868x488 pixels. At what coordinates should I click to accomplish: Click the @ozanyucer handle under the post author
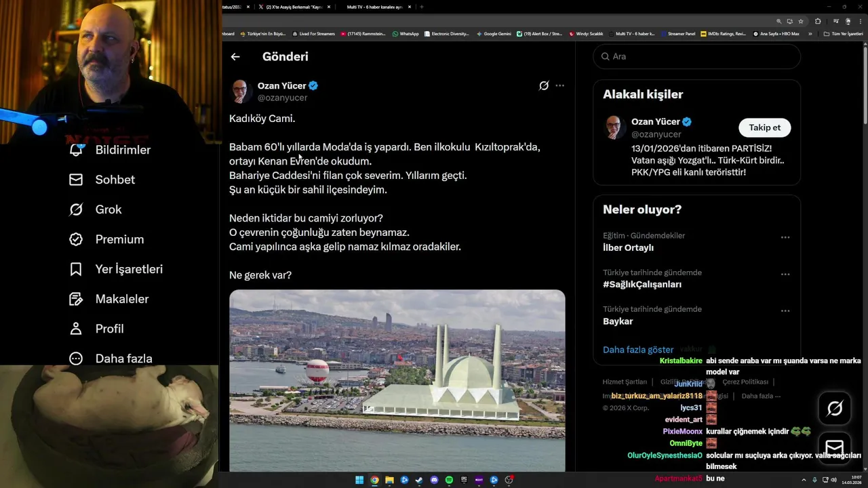coord(283,98)
